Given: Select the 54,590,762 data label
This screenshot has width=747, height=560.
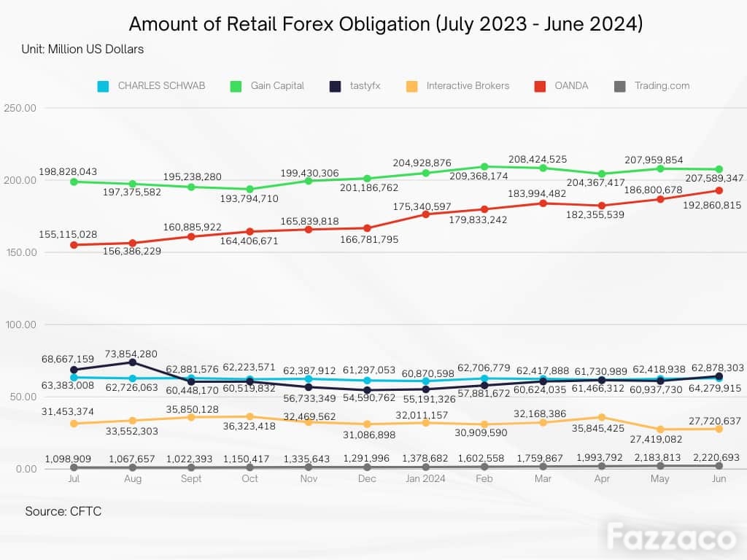Looking at the screenshot, I should point(369,397).
